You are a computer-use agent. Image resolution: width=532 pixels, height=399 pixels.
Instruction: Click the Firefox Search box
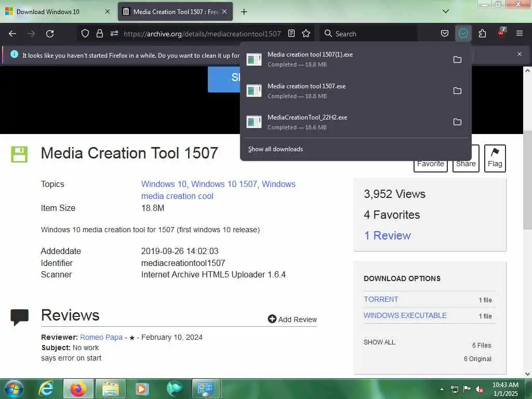(x=368, y=34)
